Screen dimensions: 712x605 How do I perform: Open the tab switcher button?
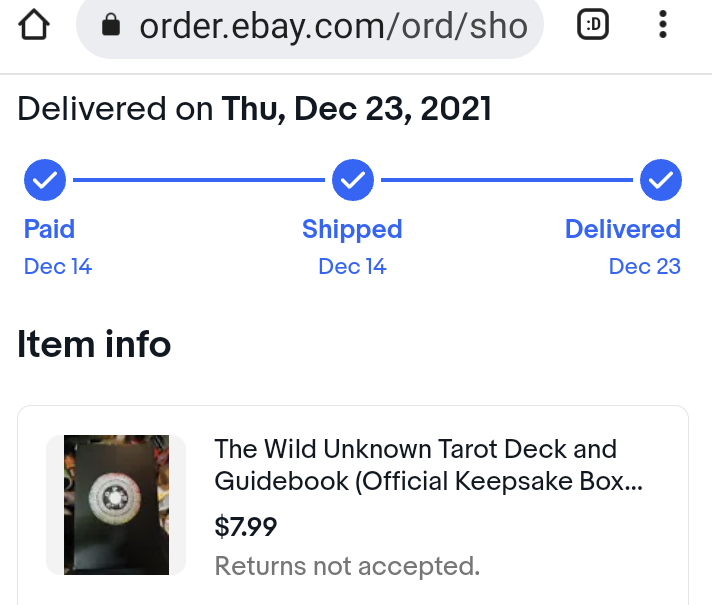tap(593, 27)
